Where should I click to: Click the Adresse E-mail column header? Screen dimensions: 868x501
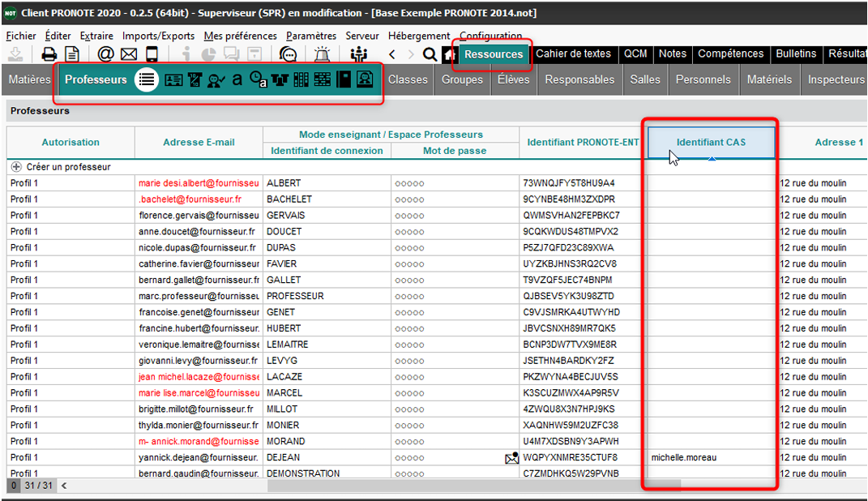point(199,142)
